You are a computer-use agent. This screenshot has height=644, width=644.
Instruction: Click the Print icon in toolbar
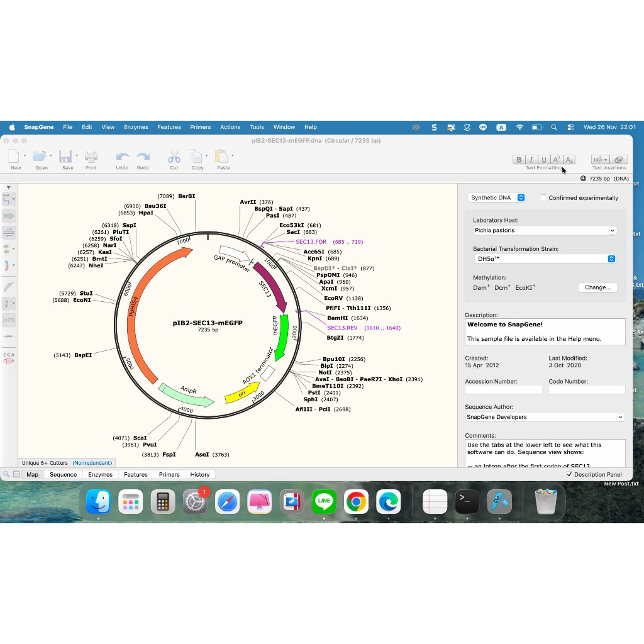[91, 157]
